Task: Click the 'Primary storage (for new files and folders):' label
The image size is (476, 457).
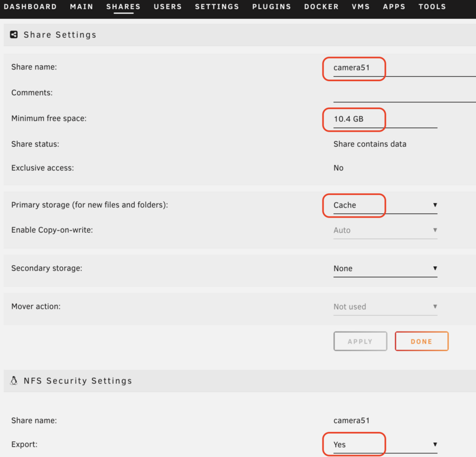Action: [x=90, y=205]
